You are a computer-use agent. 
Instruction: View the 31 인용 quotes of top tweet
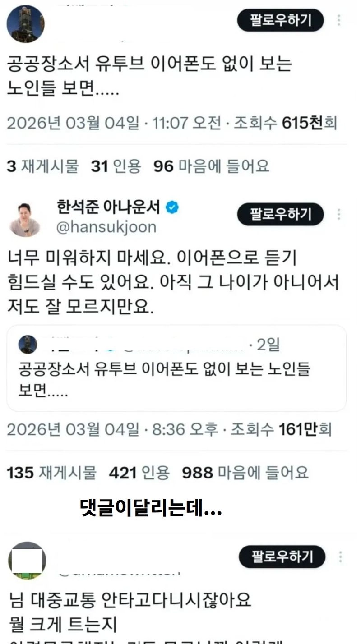116,167
